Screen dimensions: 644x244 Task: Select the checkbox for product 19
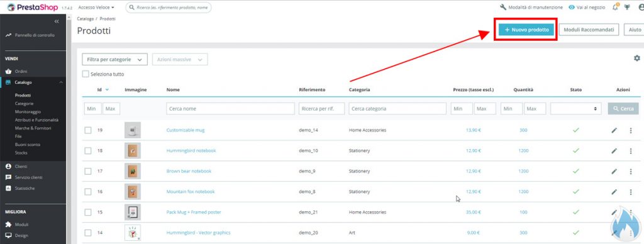pos(88,130)
